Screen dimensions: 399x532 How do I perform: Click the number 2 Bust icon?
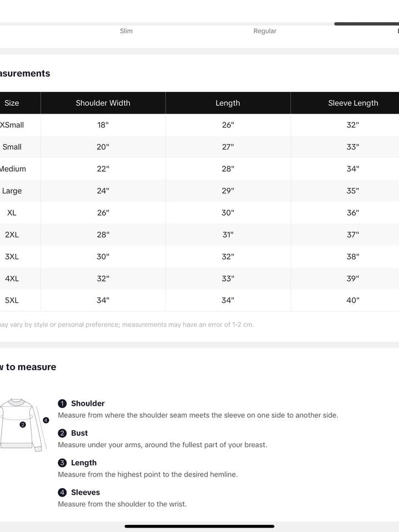tap(63, 433)
